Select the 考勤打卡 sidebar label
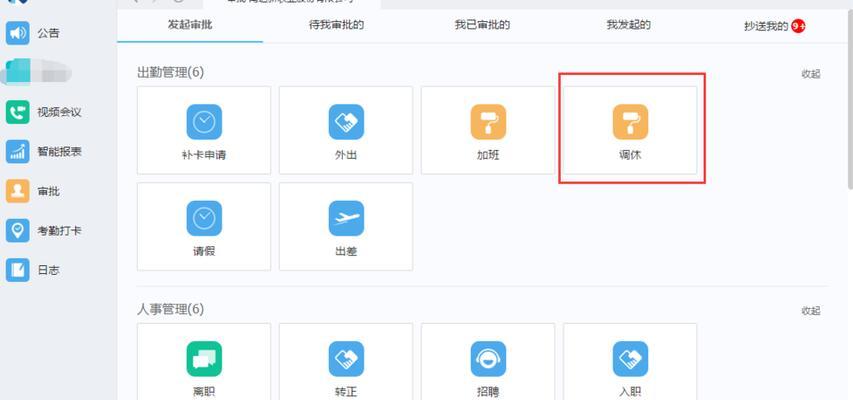 [59, 231]
